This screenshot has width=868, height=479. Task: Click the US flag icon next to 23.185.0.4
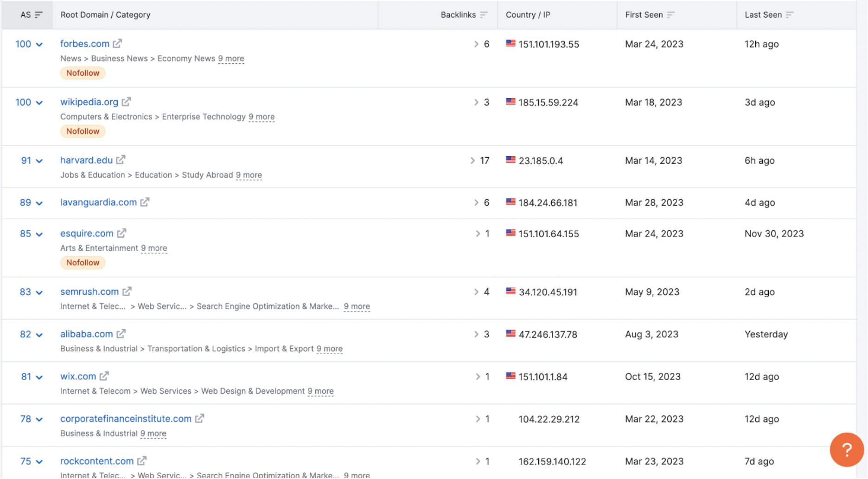point(510,160)
